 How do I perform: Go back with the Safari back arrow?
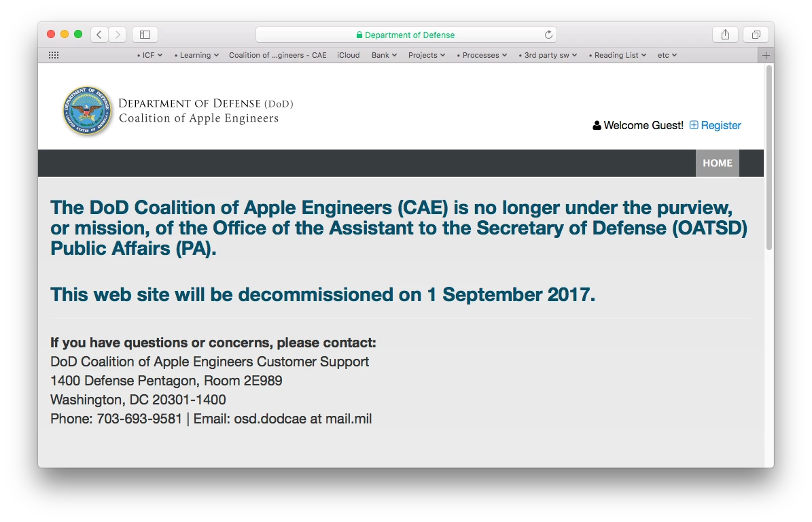coord(99,35)
